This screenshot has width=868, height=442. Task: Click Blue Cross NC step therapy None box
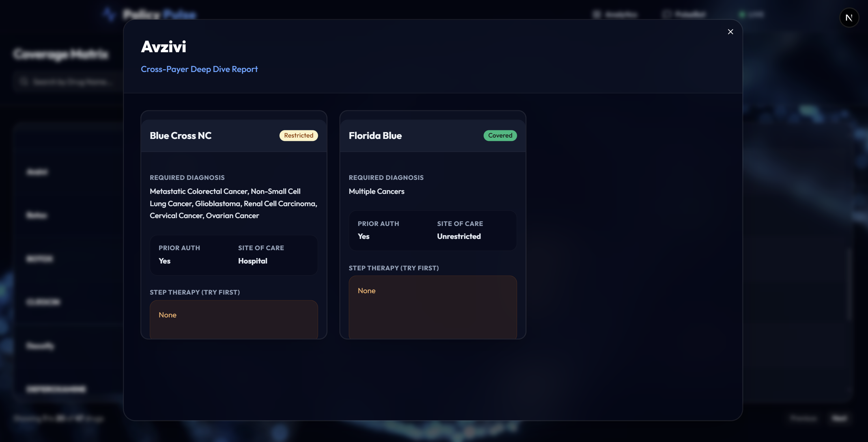click(x=233, y=319)
